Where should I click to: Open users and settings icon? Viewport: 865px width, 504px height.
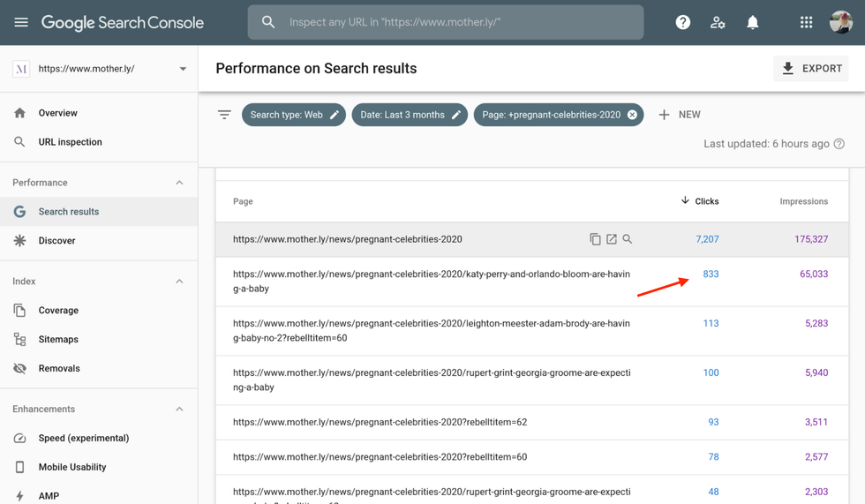click(718, 22)
